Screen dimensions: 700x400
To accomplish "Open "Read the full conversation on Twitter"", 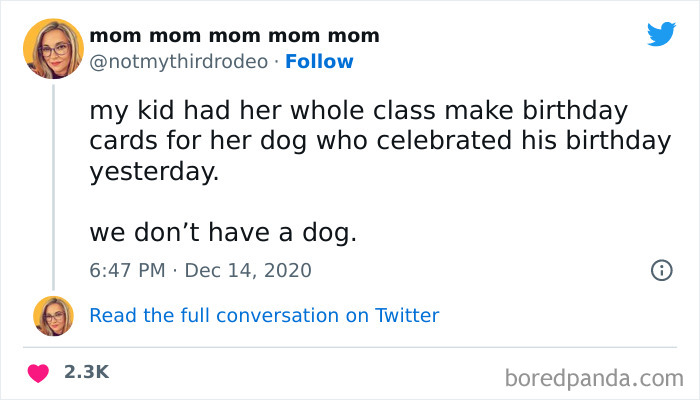I will (264, 316).
